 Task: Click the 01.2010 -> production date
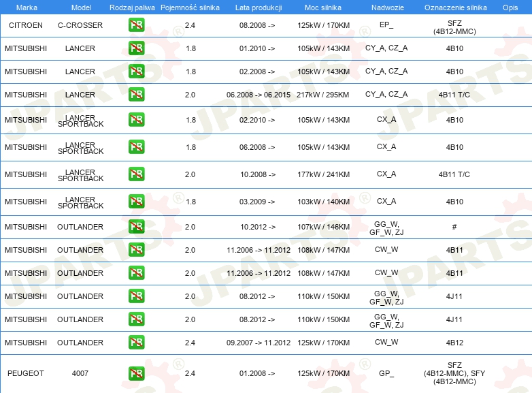tap(257, 48)
